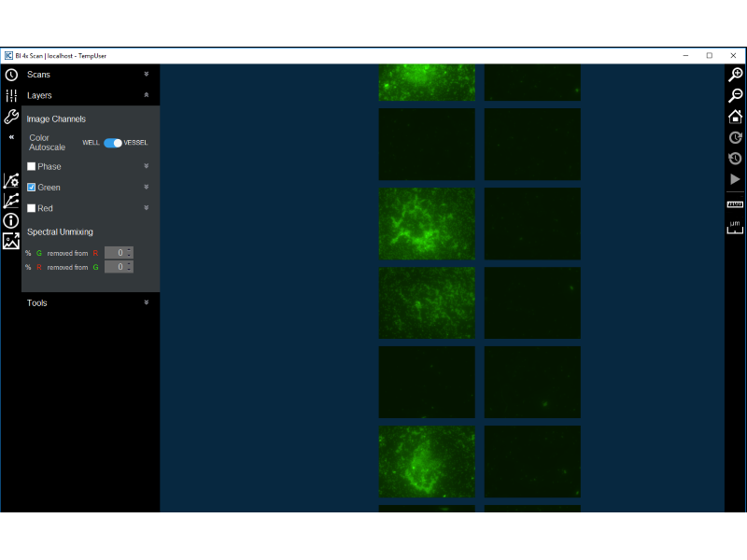Click the Phase channel label
Image resolution: width=747 pixels, height=560 pixels.
pyautogui.click(x=49, y=167)
